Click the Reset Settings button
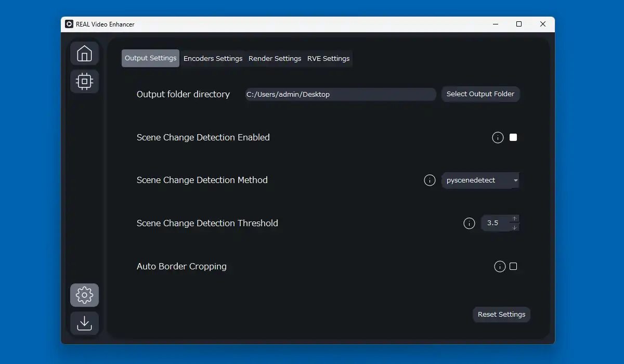 [501, 315]
